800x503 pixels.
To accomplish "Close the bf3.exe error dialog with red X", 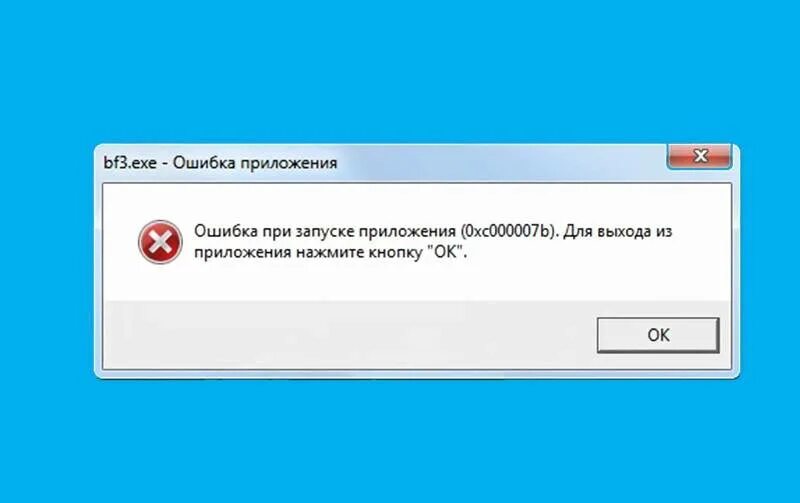I will (700, 156).
